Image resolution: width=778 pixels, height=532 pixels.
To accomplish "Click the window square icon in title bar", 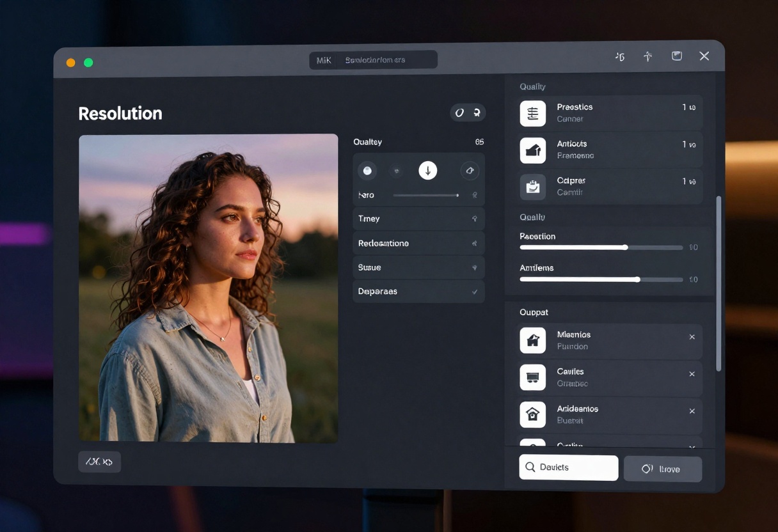I will click(x=676, y=56).
